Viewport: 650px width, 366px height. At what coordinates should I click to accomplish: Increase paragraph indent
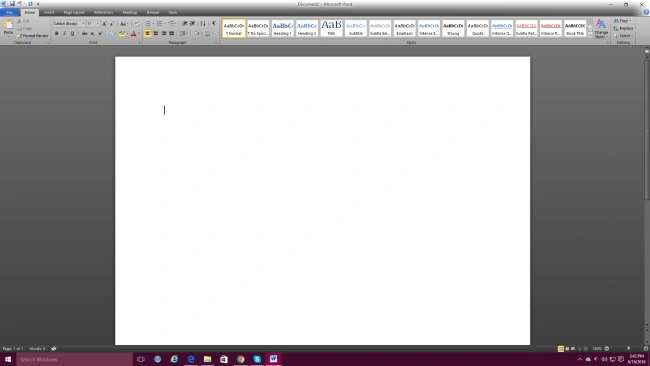click(192, 24)
